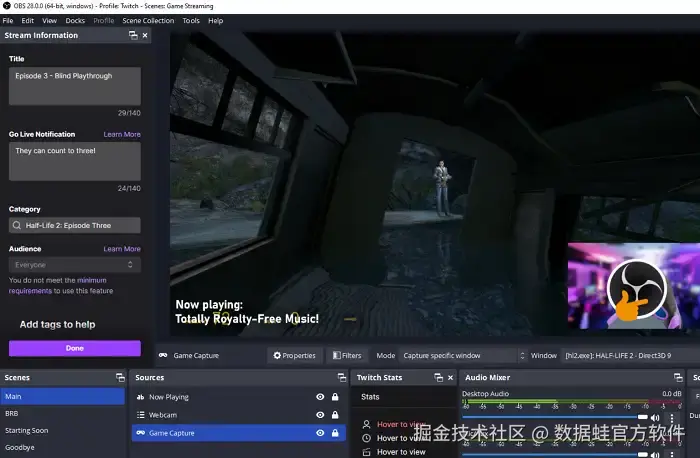Open the Edit menu
Screen dimensions: 700x458
coord(27,21)
